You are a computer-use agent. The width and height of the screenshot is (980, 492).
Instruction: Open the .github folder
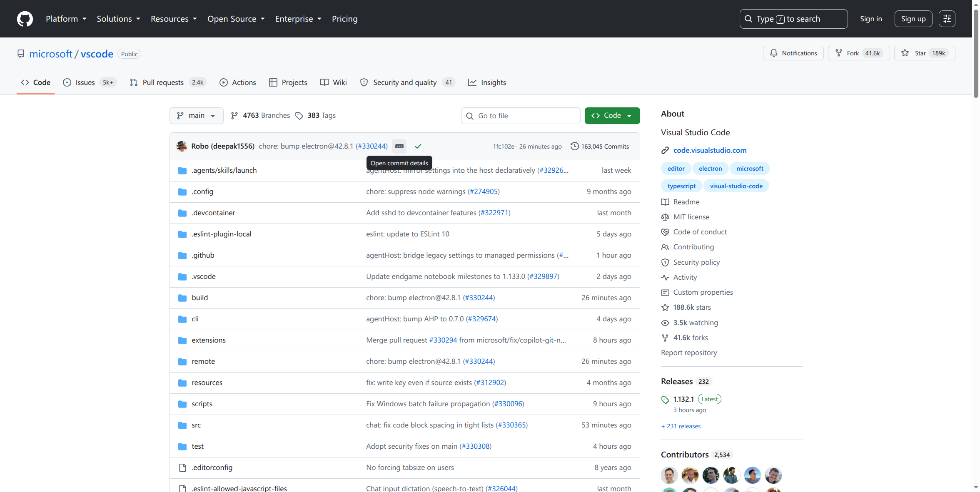[x=203, y=255]
